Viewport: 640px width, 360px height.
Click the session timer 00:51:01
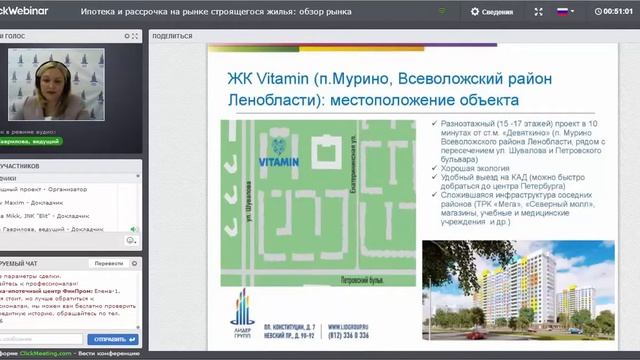coord(613,11)
